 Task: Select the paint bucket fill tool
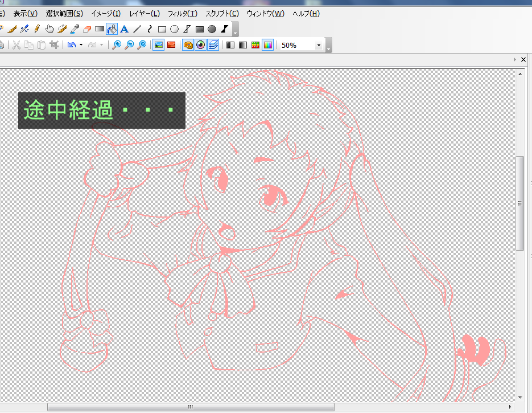pyautogui.click(x=112, y=29)
